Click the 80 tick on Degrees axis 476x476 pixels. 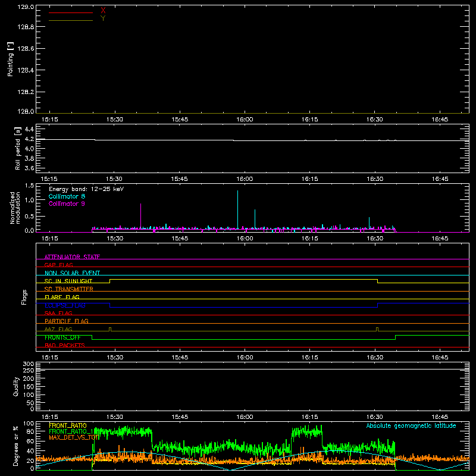[x=31, y=432]
